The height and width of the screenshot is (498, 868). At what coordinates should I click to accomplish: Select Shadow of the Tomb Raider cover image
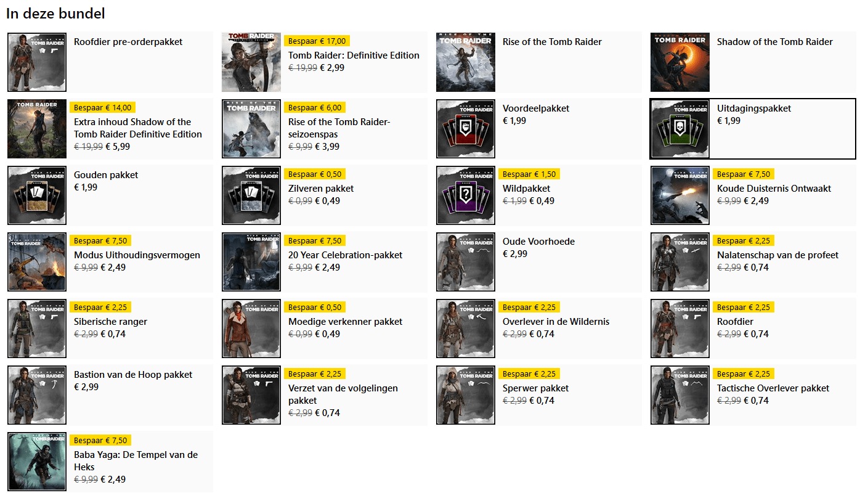pyautogui.click(x=680, y=62)
